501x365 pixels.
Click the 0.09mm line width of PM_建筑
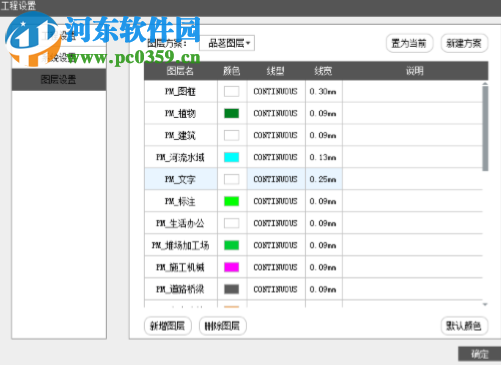coord(323,135)
